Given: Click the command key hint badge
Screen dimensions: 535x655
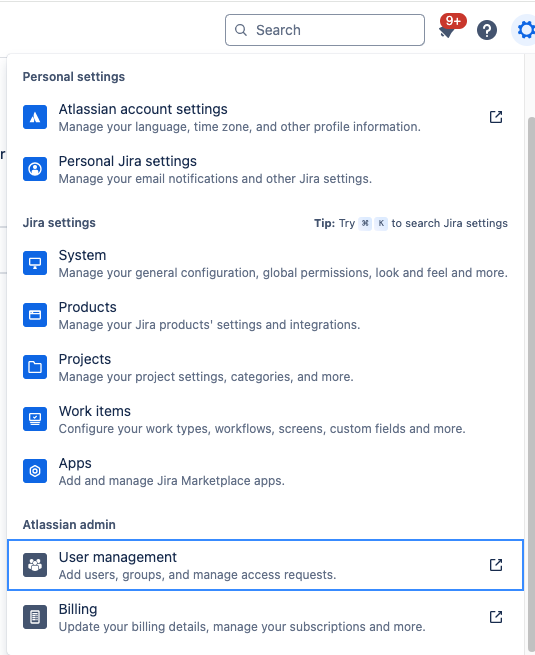Looking at the screenshot, I should (365, 223).
